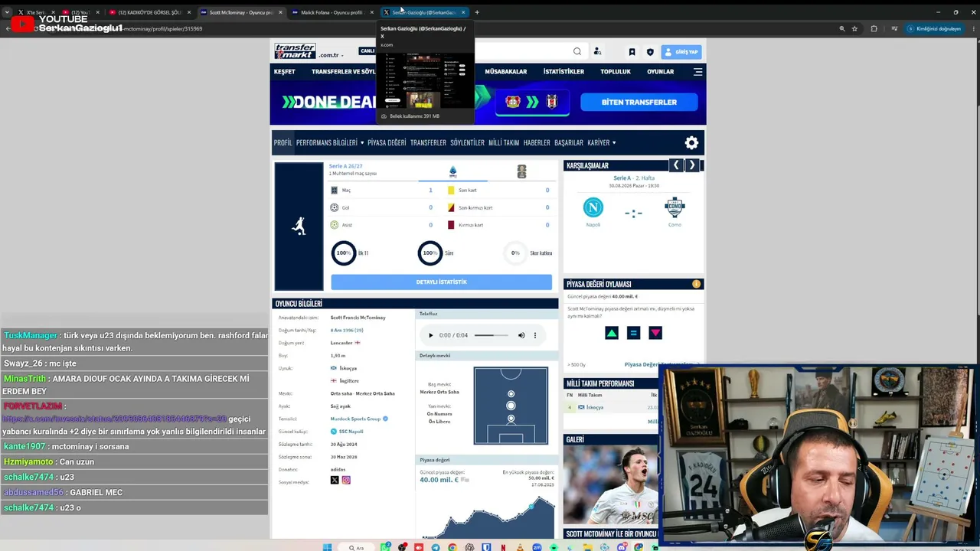
Task: Open the site settings gear icon
Action: tap(691, 143)
